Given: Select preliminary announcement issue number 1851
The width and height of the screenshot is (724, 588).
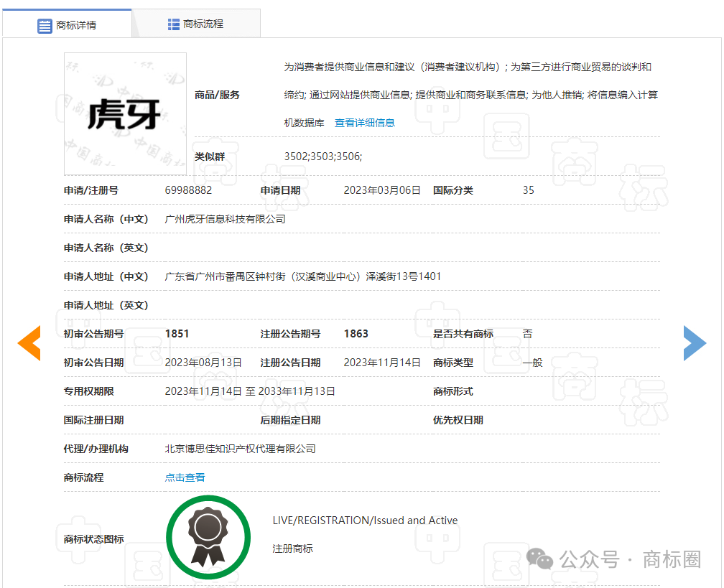Looking at the screenshot, I should tap(177, 334).
